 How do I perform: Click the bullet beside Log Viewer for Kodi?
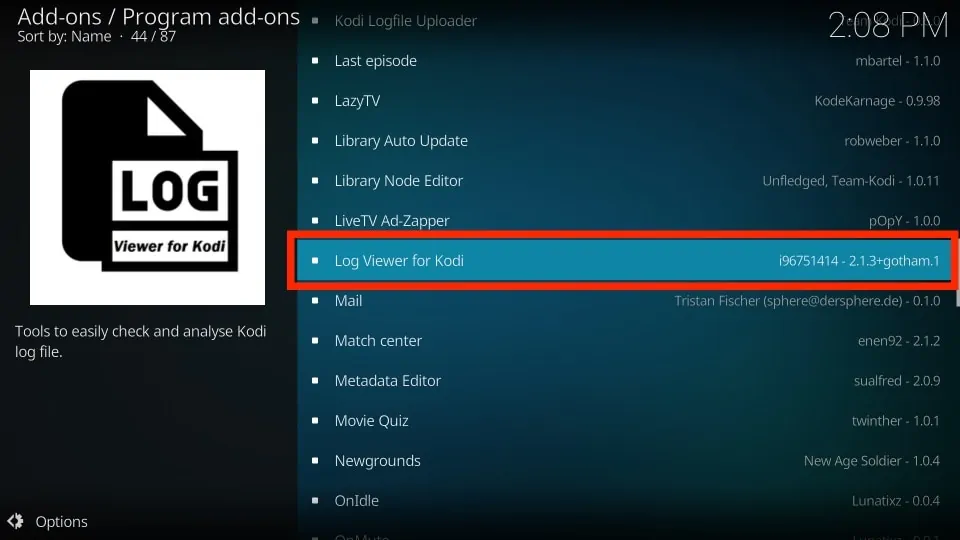[315, 261]
